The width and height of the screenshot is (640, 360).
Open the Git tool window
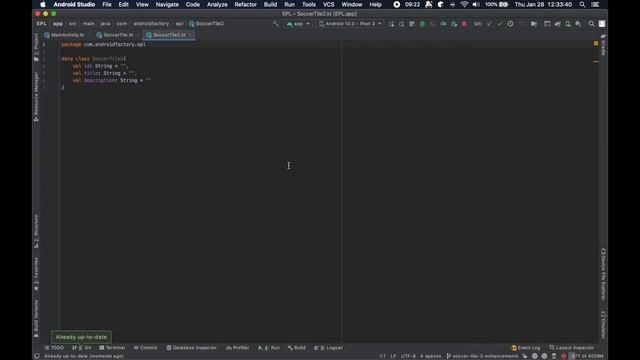click(x=82, y=348)
